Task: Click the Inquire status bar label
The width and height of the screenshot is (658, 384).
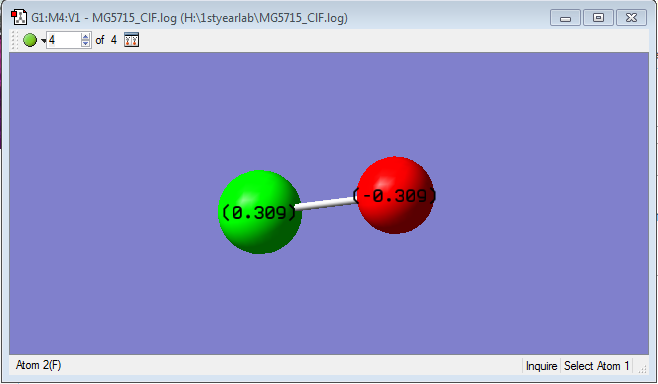Action: (x=541, y=366)
